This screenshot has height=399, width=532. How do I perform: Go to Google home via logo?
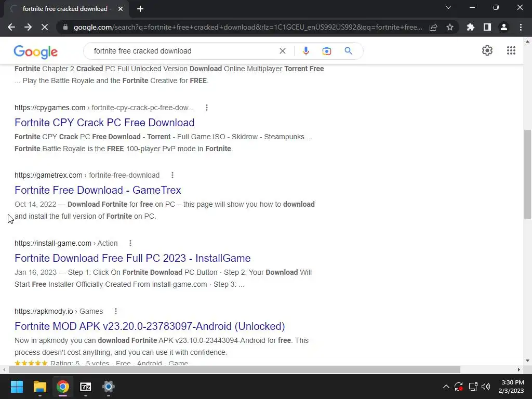[36, 51]
